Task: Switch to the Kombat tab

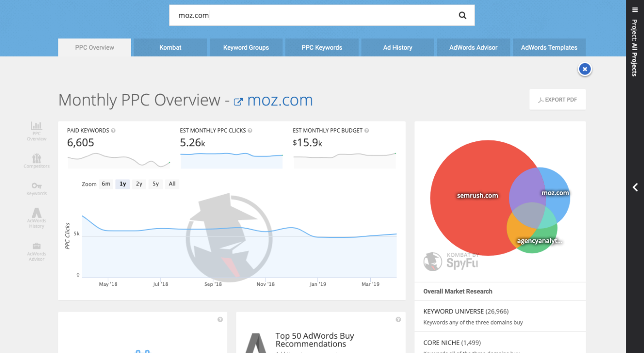Action: tap(170, 47)
